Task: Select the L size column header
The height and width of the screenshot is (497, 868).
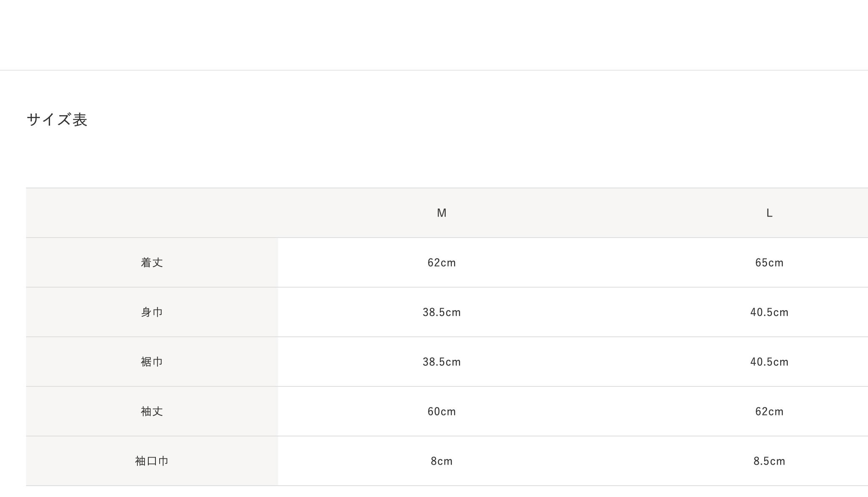Action: pyautogui.click(x=769, y=213)
